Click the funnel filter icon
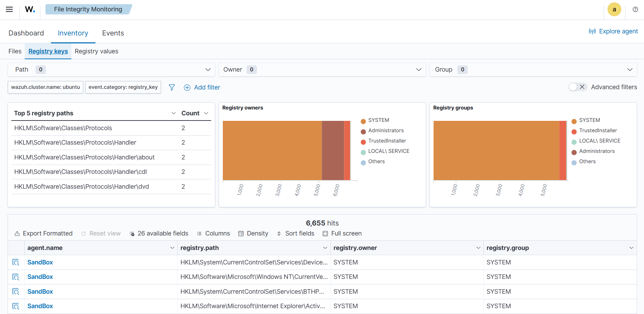The width and height of the screenshot is (644, 314). click(172, 87)
